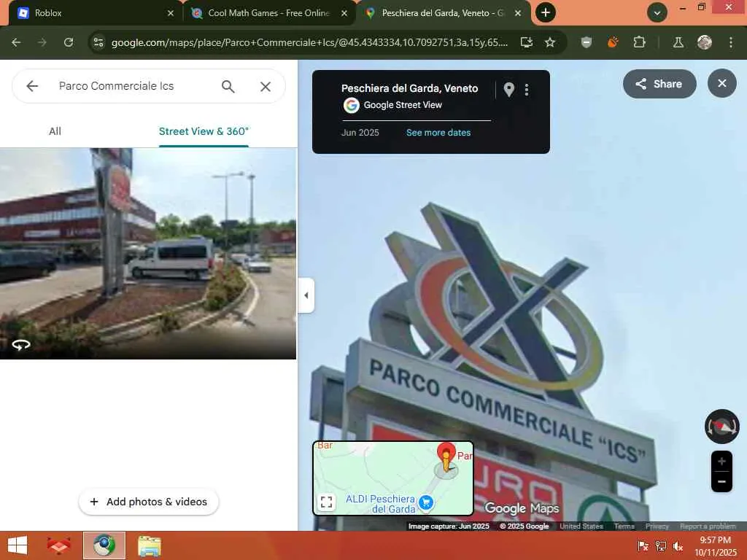Go back from Parco Commerciale Ics search
747x560 pixels.
point(32,86)
